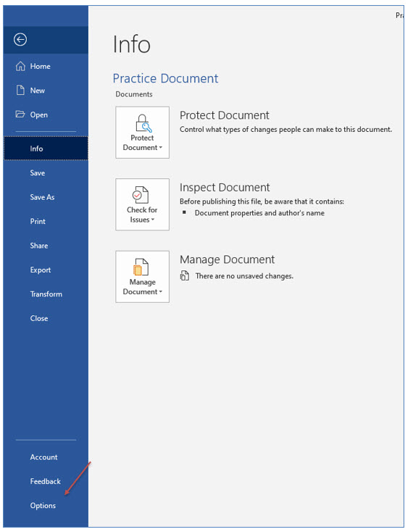Click the lock and key Protect icon
The height and width of the screenshot is (532, 413).
143,123
